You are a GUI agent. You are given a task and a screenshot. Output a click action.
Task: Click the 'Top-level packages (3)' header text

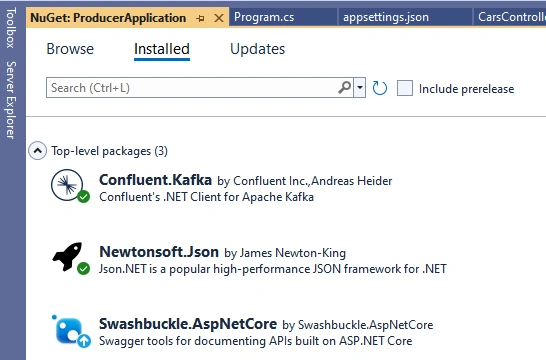click(x=109, y=151)
